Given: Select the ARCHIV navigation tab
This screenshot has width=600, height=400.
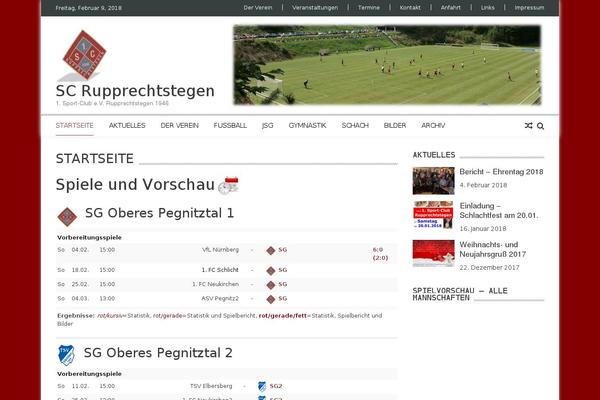Looking at the screenshot, I should pyautogui.click(x=433, y=126).
